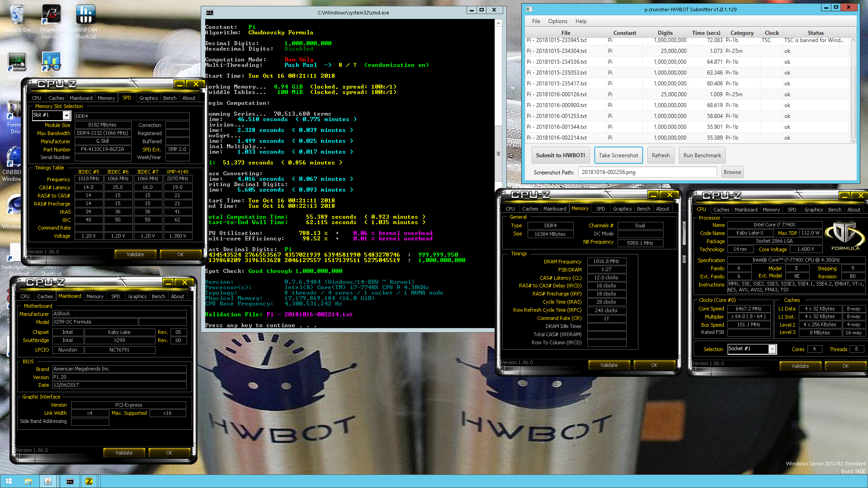Click the Status column header

click(x=815, y=33)
